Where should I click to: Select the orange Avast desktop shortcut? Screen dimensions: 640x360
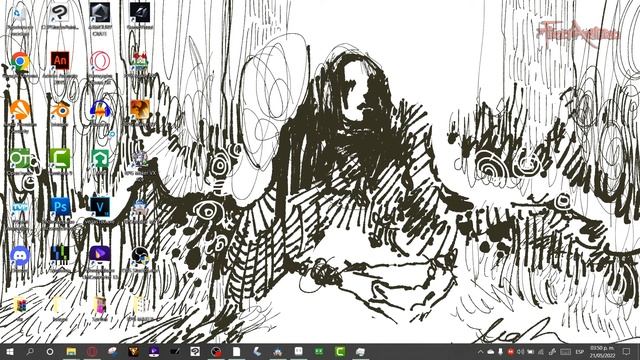click(x=20, y=110)
